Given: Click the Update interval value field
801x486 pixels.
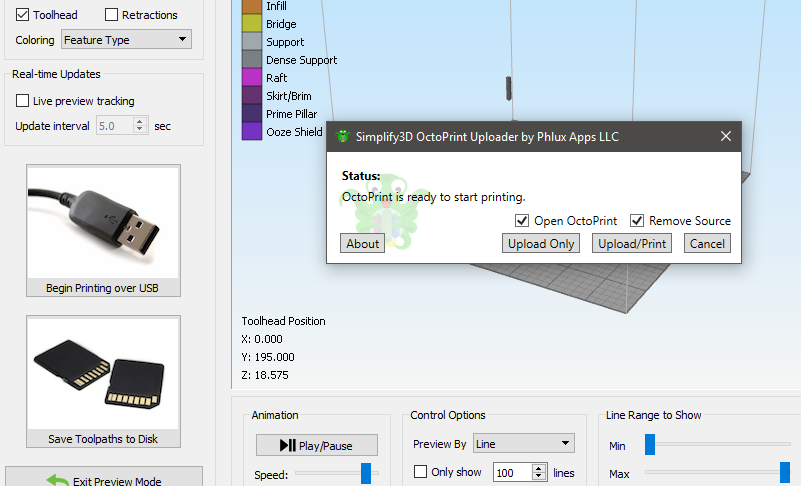Looking at the screenshot, I should click(115, 126).
